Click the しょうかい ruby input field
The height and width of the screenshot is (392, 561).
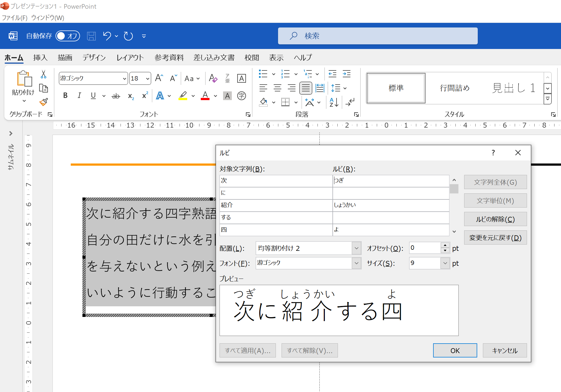point(390,205)
